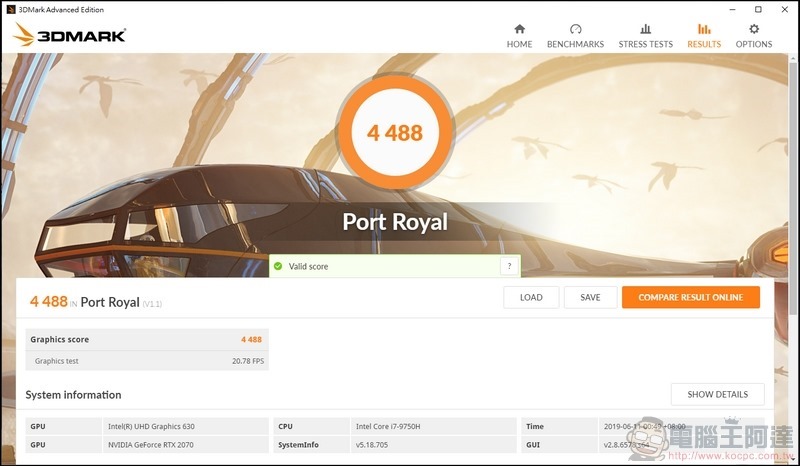Click SHOW DETAILS for system information

click(717, 394)
